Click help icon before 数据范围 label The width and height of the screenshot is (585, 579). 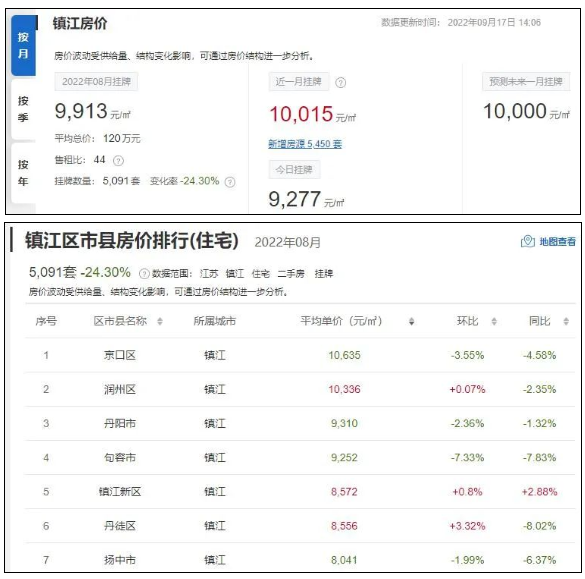(x=144, y=274)
